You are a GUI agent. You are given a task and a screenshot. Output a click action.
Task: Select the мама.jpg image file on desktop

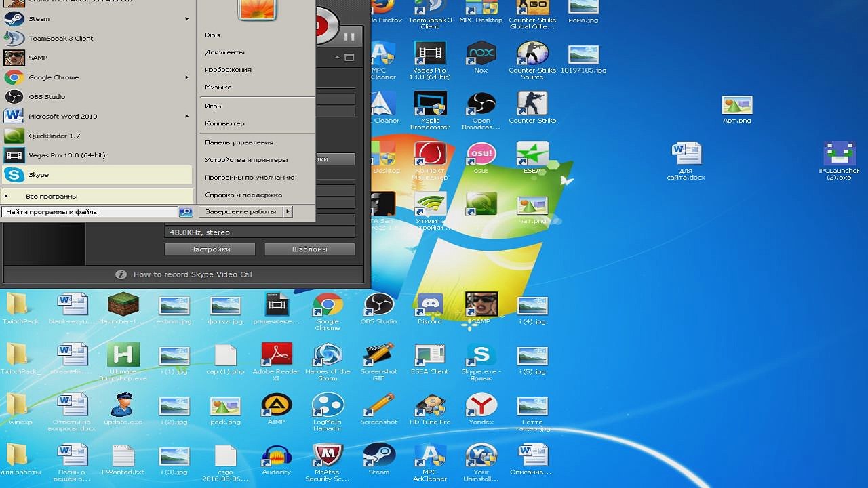[583, 12]
